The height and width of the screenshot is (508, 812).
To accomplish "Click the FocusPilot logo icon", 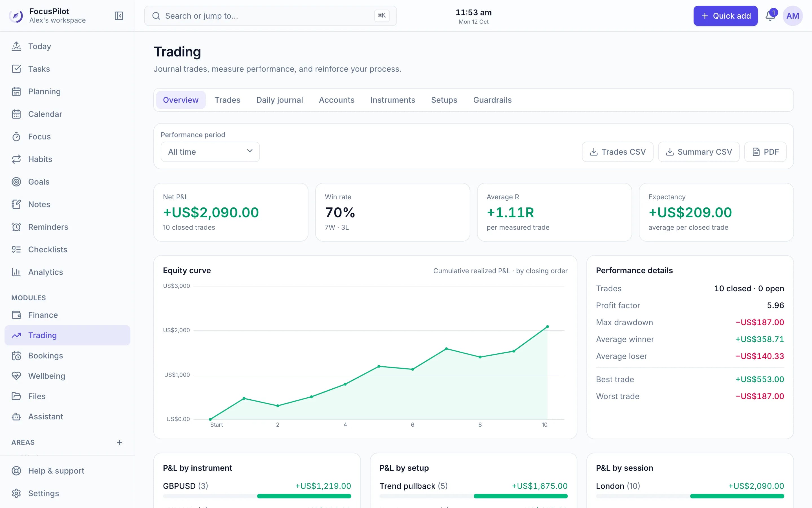I will click(16, 16).
